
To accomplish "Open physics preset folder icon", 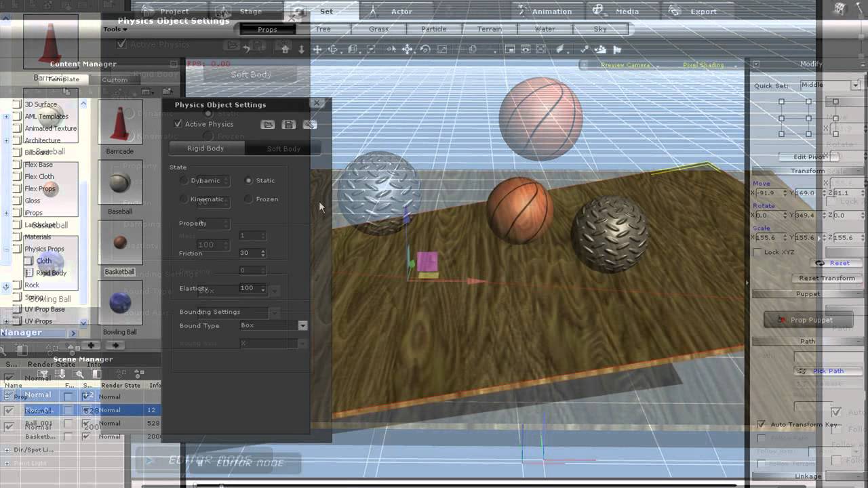I will pyautogui.click(x=268, y=125).
